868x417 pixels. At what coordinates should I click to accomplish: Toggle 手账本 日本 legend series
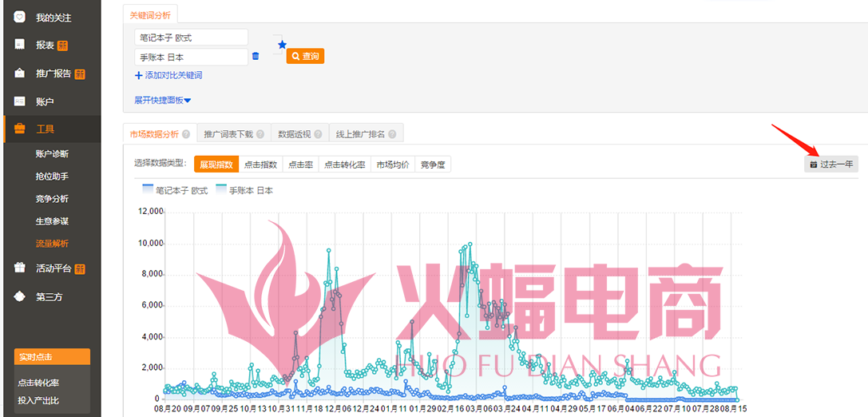pyautogui.click(x=244, y=190)
